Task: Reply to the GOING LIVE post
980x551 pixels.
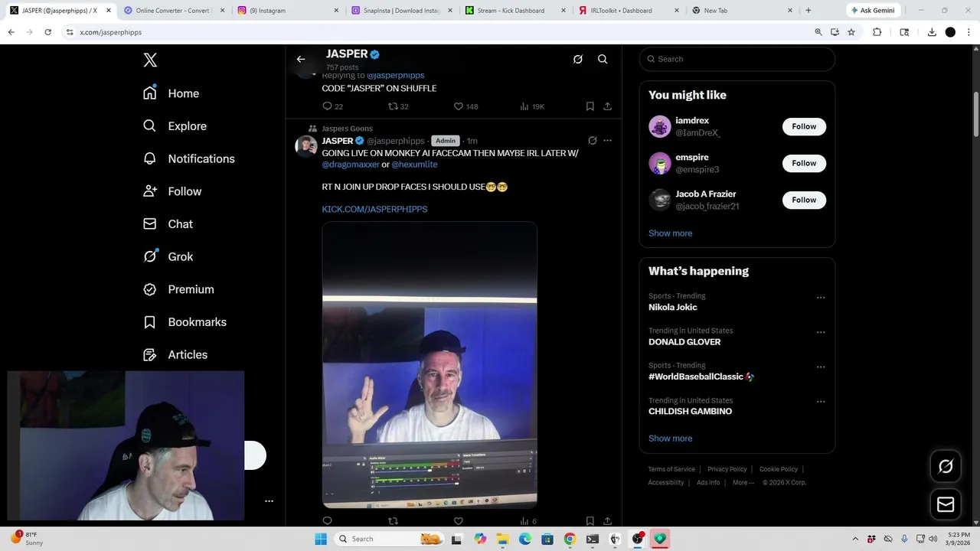Action: [327, 521]
